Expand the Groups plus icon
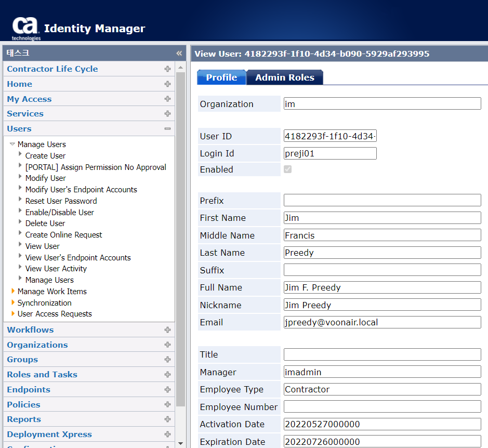Screen dimensions: 488x448 point(167,360)
